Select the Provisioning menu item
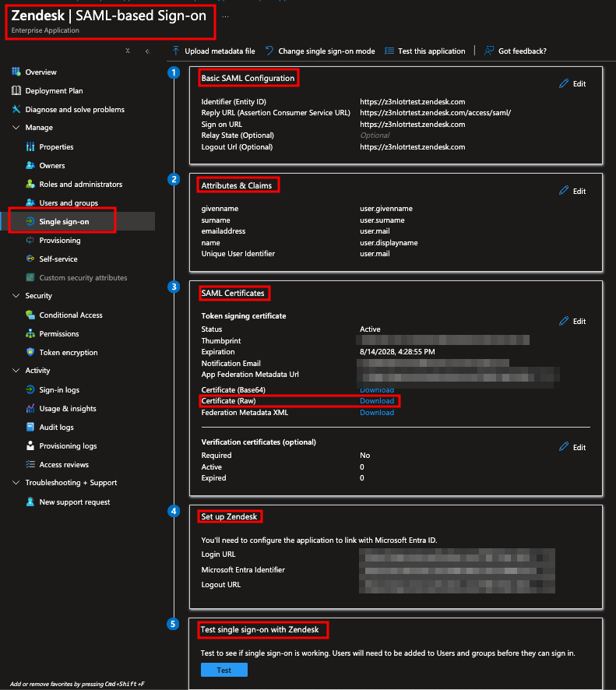 tap(60, 241)
